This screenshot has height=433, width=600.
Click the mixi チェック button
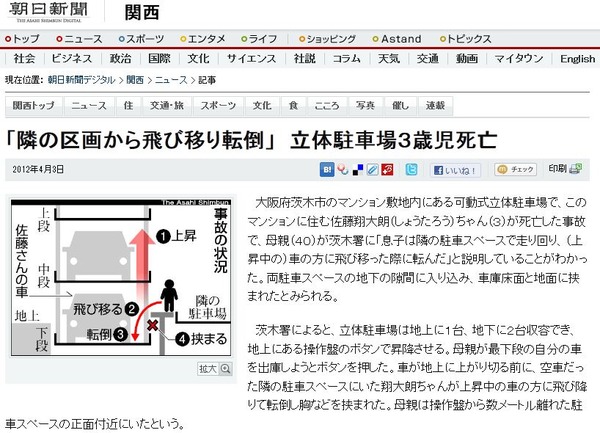point(515,169)
